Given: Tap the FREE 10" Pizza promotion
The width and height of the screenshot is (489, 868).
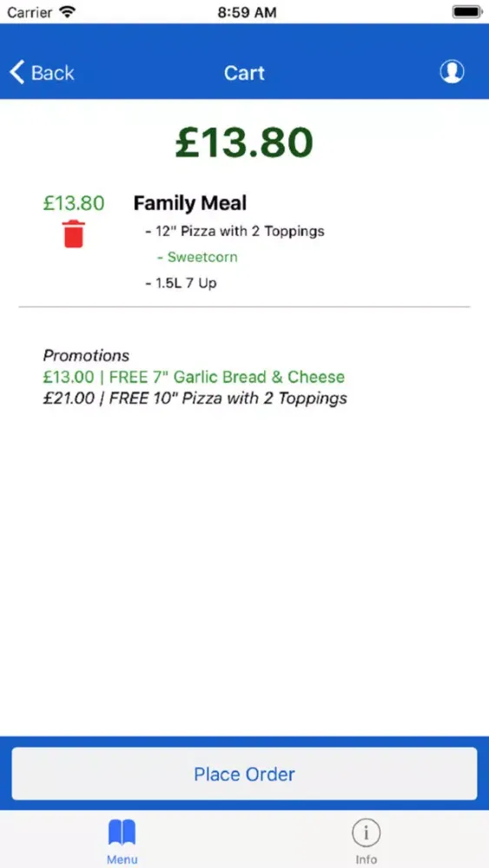Looking at the screenshot, I should pos(195,398).
